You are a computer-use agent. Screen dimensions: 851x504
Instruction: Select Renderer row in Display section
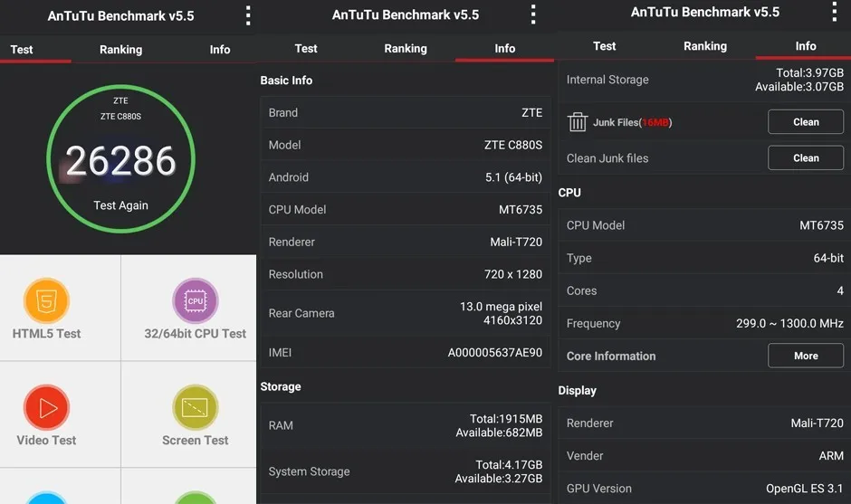[x=705, y=423]
